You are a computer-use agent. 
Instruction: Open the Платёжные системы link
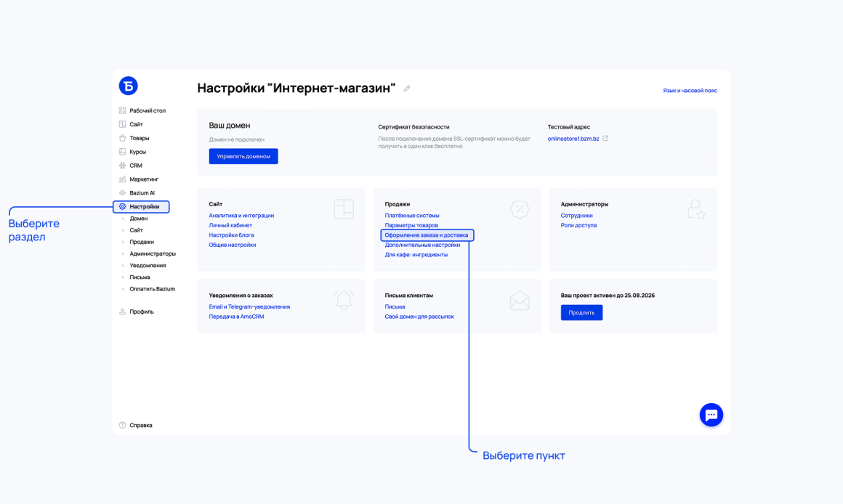[x=412, y=216]
